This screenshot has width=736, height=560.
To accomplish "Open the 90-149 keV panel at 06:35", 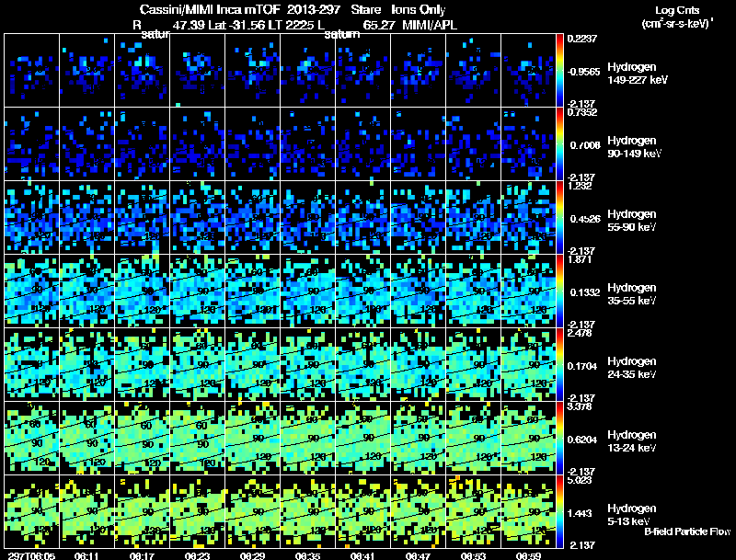I will point(308,144).
